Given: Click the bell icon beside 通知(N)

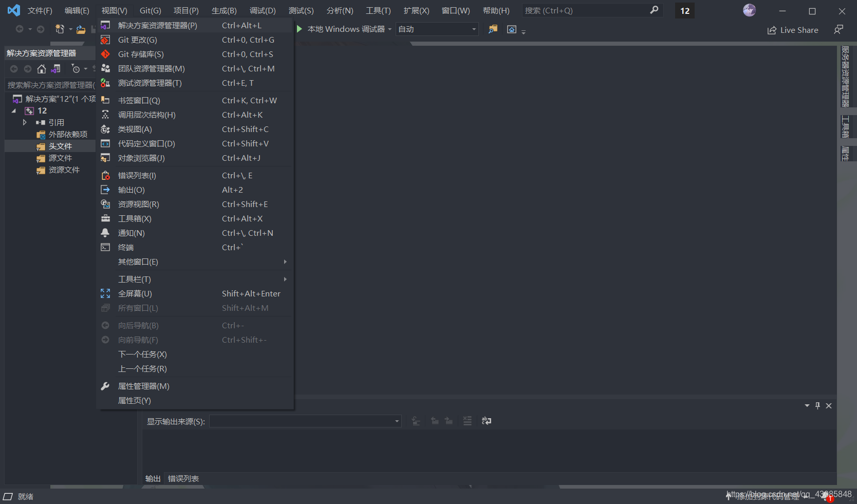Looking at the screenshot, I should (x=105, y=233).
